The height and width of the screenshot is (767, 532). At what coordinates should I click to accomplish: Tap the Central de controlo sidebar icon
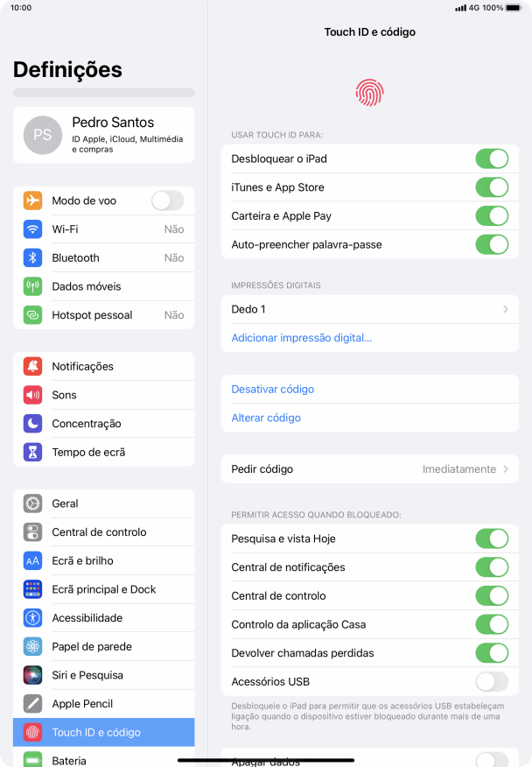point(32,532)
